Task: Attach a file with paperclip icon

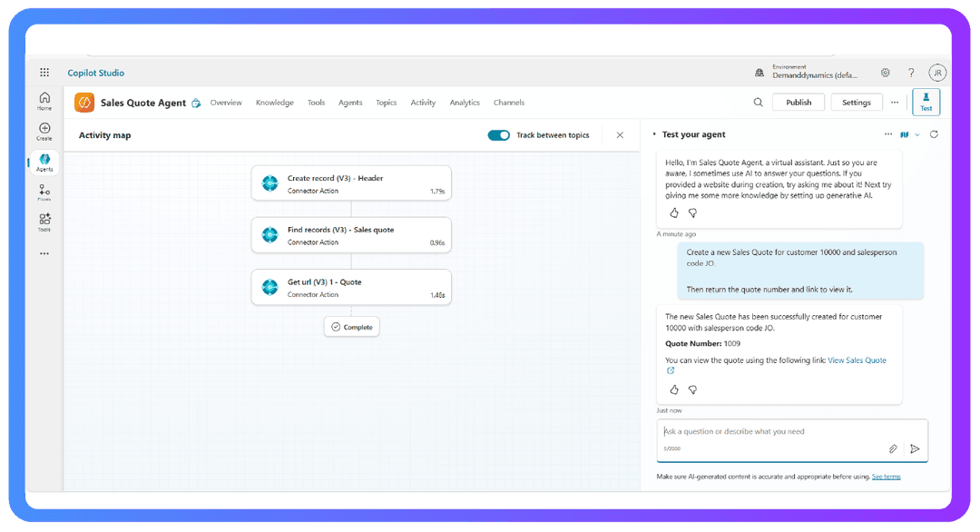Action: point(893,448)
